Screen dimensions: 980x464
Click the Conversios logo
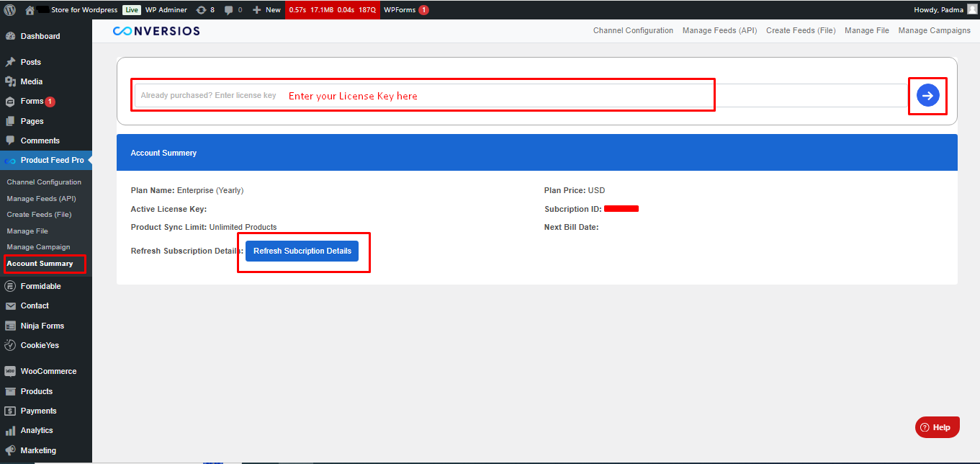156,31
